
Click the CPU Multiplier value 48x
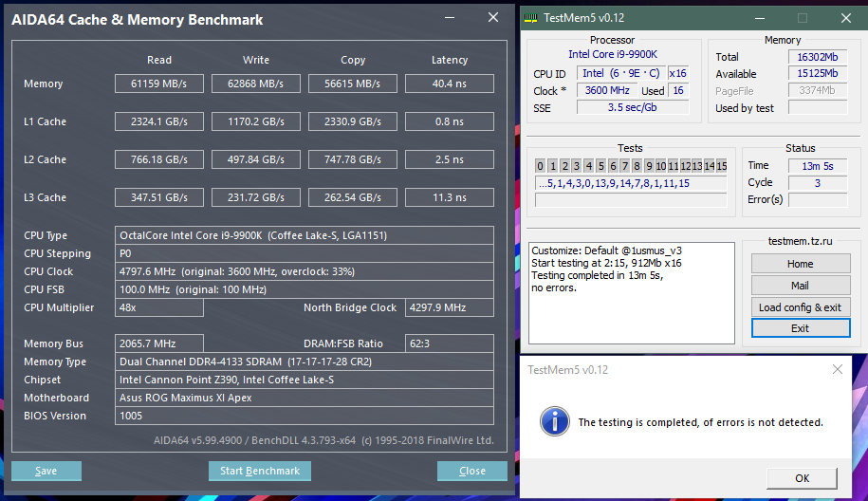point(158,307)
